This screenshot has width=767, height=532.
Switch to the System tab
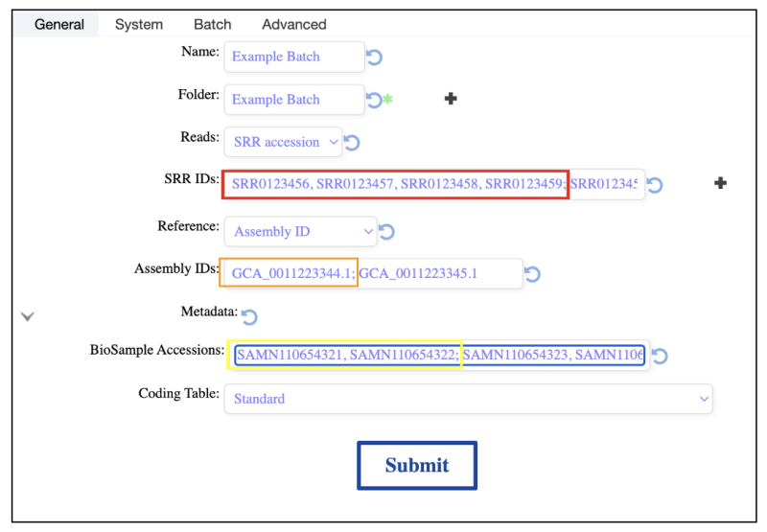139,24
